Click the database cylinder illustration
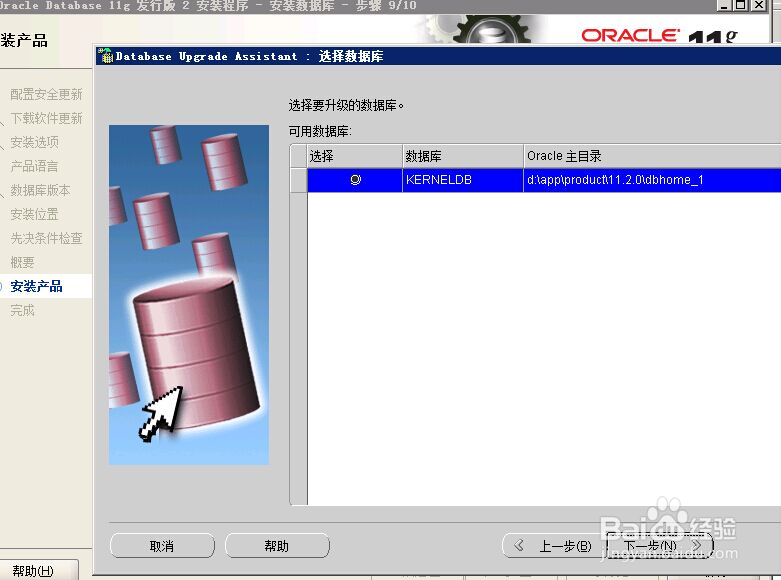Viewport: 781px width, 580px height. [x=189, y=295]
